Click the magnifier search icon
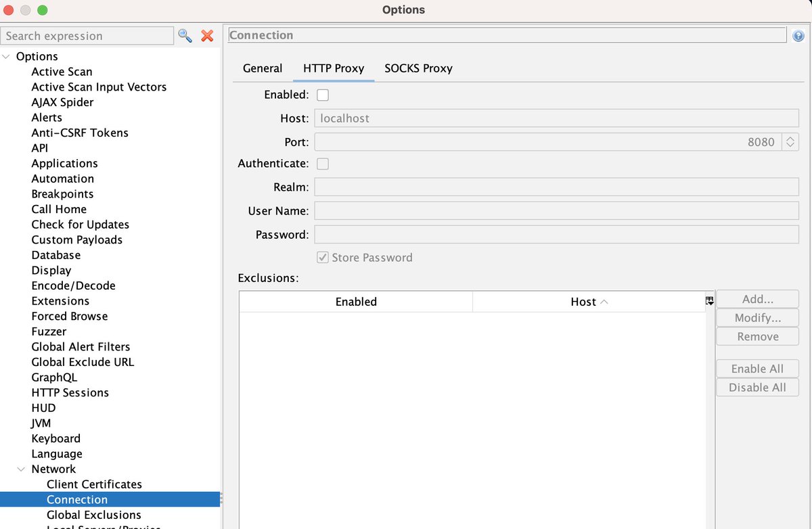The height and width of the screenshot is (529, 812). pyautogui.click(x=185, y=35)
